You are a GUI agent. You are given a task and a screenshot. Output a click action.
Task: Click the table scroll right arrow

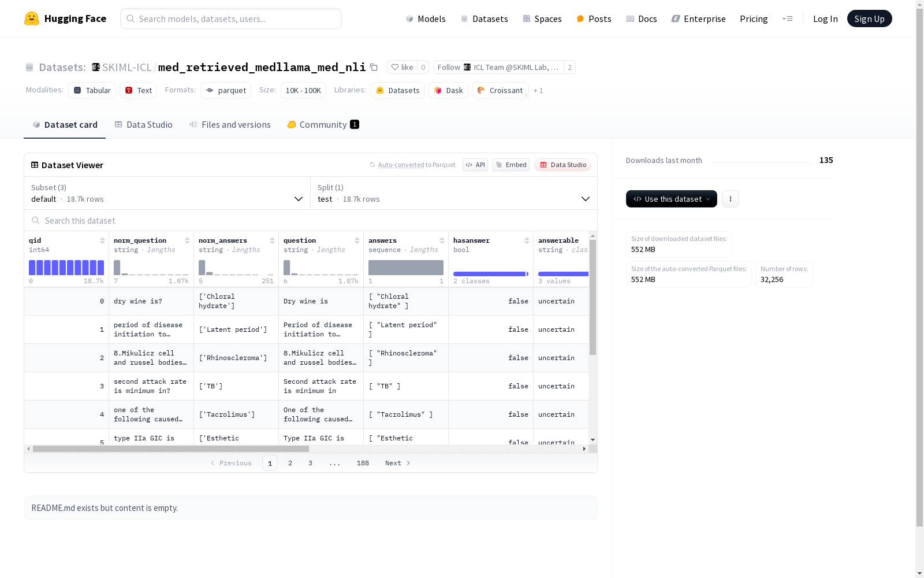point(584,449)
